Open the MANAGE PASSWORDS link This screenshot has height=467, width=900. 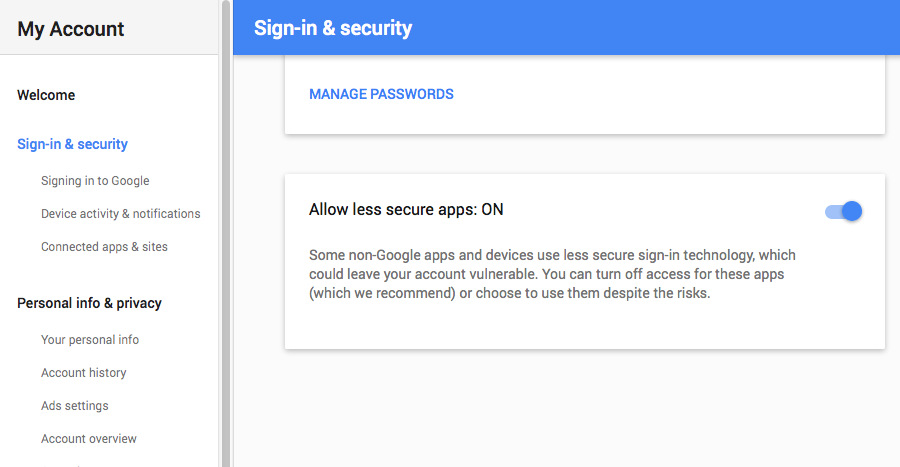click(381, 94)
